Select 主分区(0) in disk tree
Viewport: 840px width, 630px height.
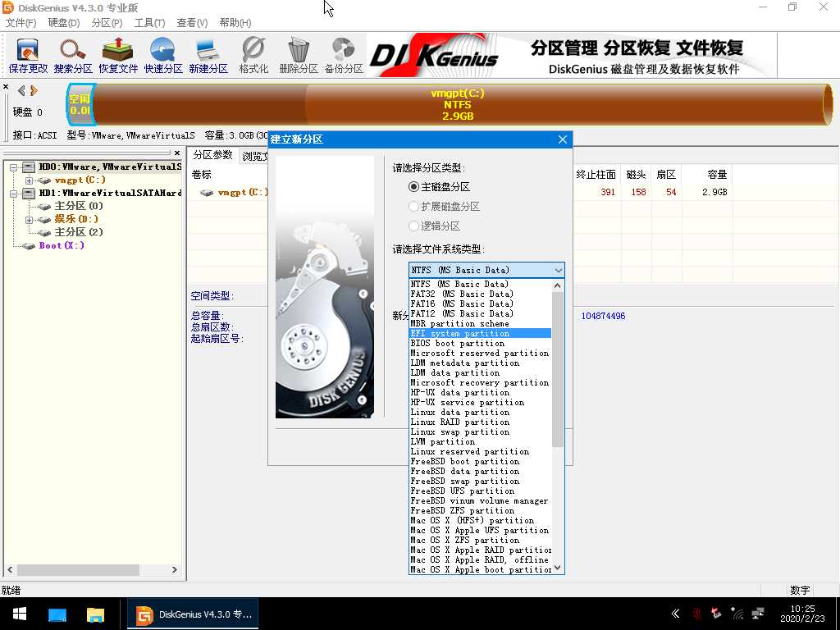78,206
